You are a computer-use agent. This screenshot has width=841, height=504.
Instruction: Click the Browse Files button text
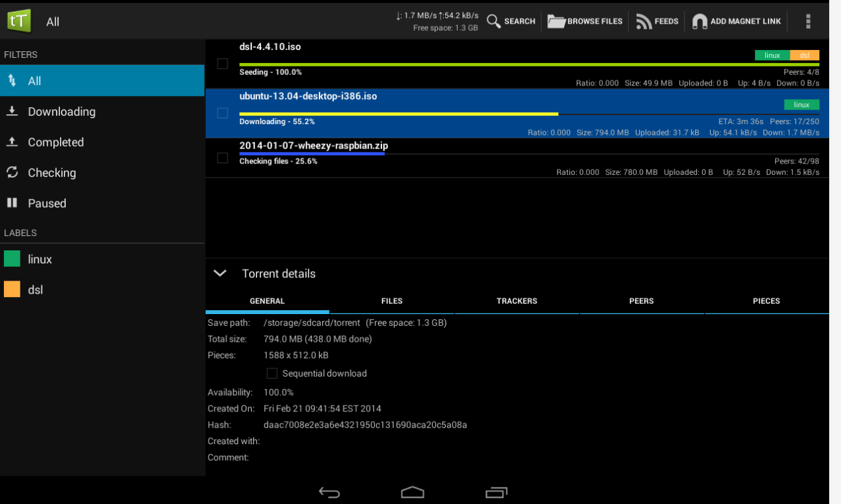pos(594,22)
